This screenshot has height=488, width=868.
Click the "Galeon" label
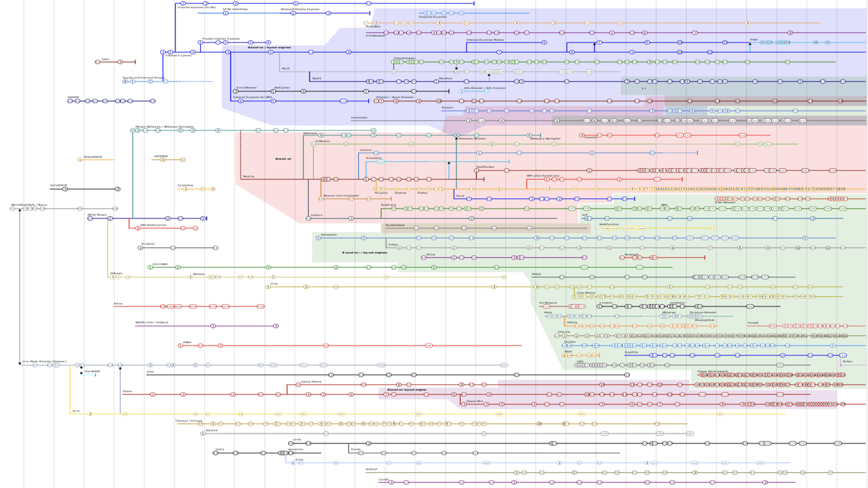tap(317, 216)
